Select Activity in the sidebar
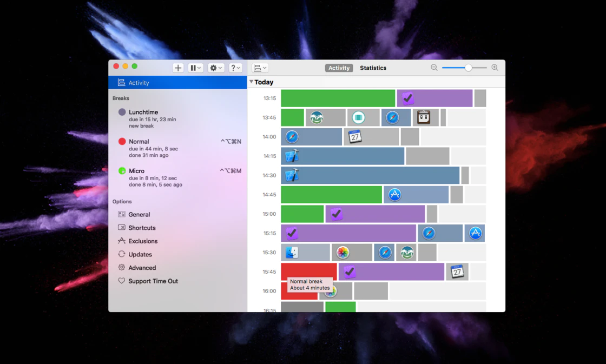This screenshot has width=606, height=364. click(x=178, y=83)
